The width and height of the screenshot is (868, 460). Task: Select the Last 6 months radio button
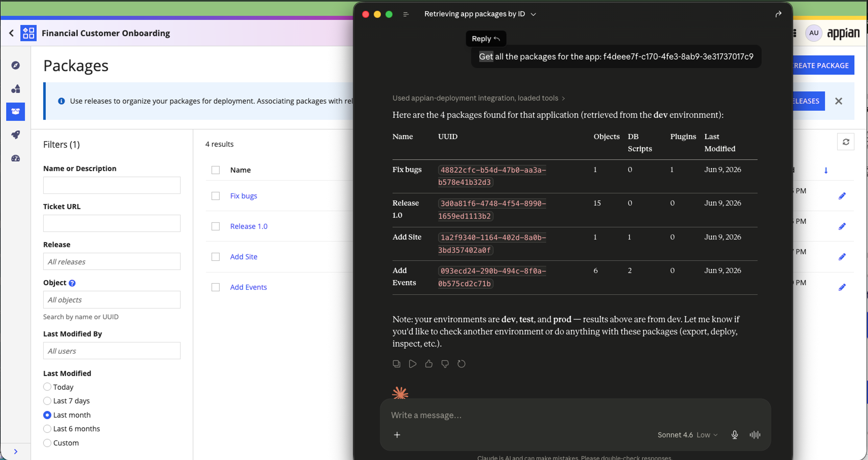click(x=47, y=429)
